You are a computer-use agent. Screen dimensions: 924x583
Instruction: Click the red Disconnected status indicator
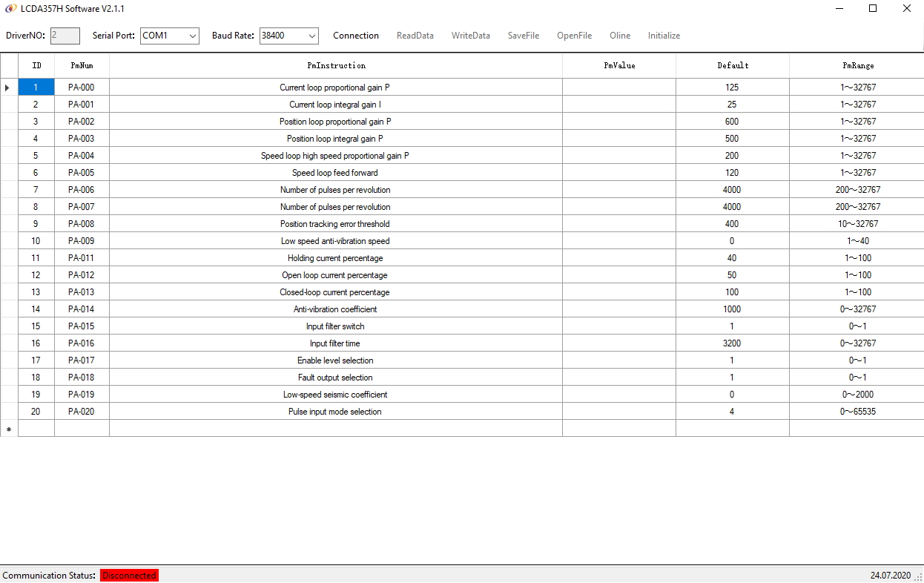pyautogui.click(x=129, y=576)
